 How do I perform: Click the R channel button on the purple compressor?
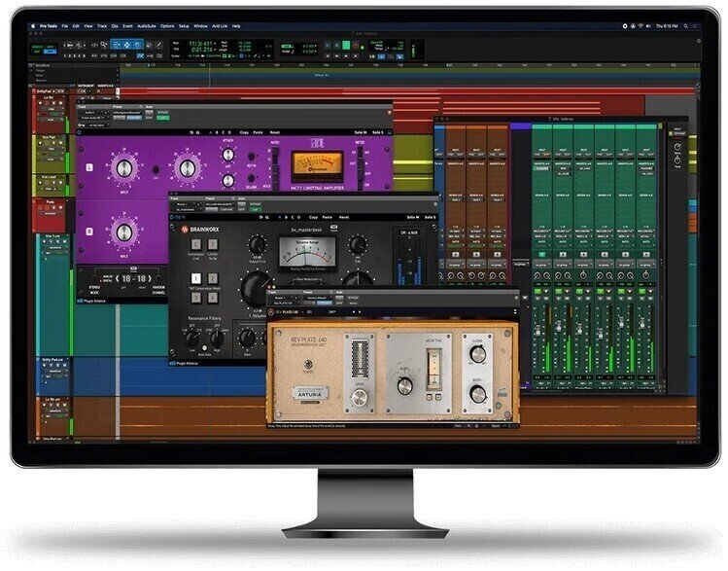[x=89, y=231]
